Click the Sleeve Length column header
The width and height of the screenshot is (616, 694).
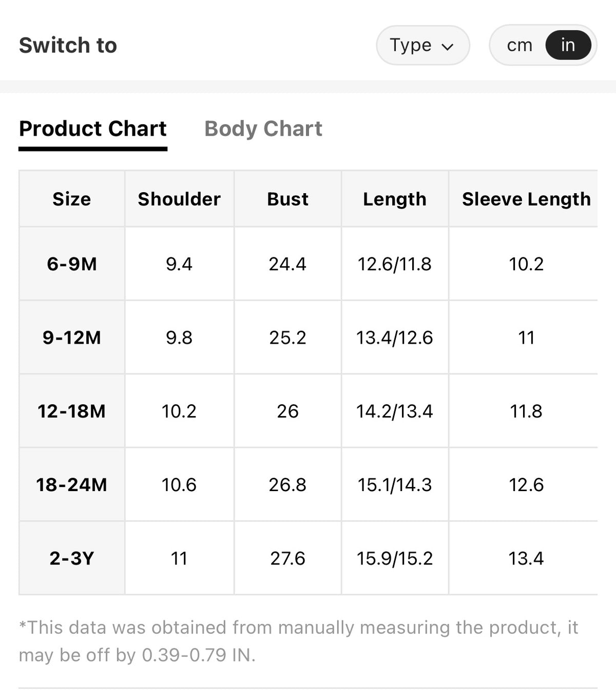pyautogui.click(x=526, y=199)
